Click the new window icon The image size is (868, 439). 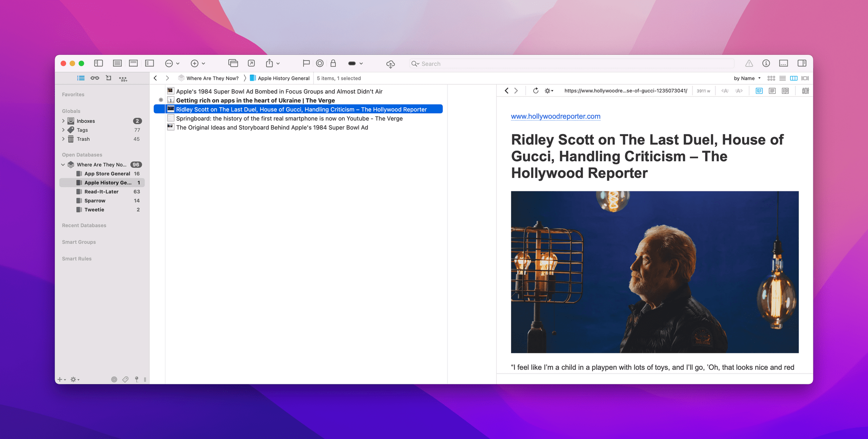click(233, 63)
